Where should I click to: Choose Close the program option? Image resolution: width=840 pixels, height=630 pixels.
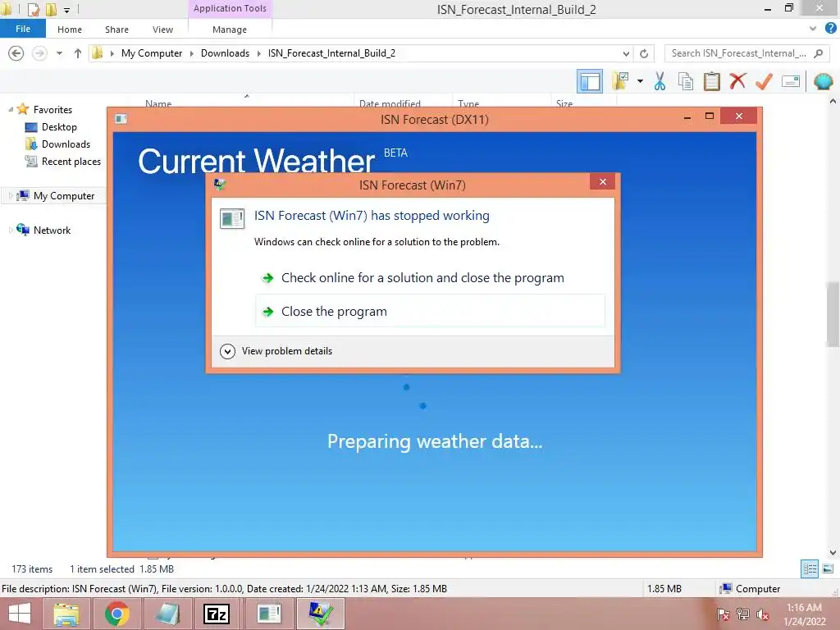tap(430, 311)
